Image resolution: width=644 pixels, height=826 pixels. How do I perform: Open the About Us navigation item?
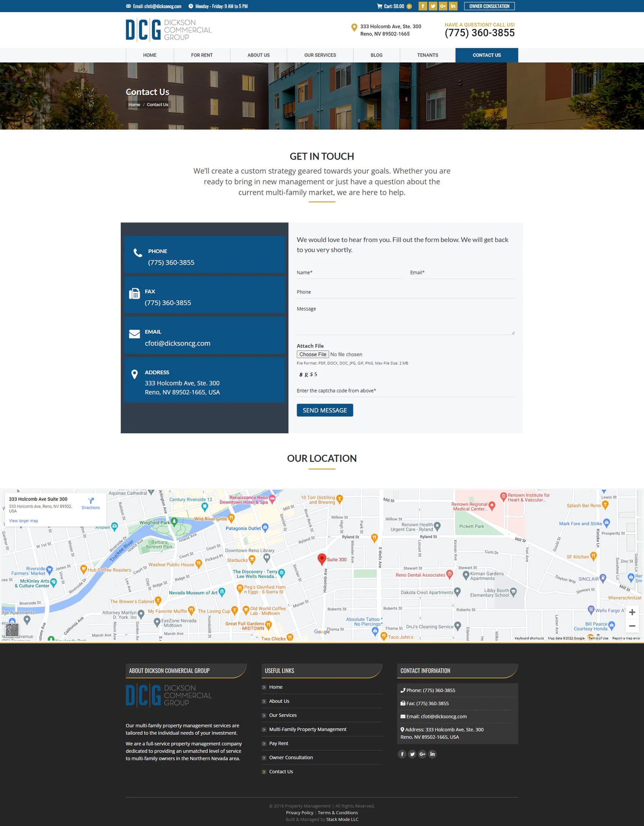coord(258,55)
